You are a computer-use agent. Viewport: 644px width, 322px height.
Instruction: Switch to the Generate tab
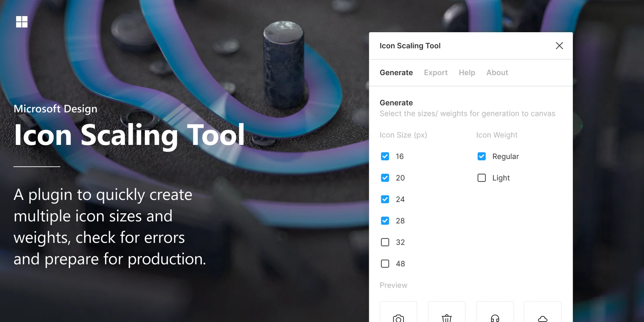[396, 72]
